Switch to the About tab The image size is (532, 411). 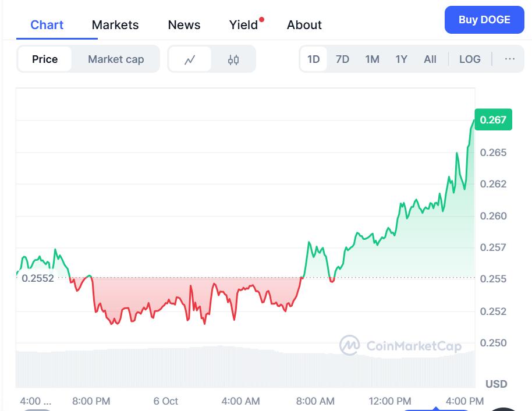click(x=304, y=25)
